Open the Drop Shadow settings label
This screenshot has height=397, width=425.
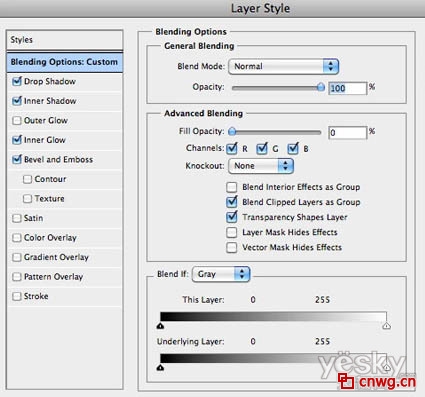tap(50, 81)
